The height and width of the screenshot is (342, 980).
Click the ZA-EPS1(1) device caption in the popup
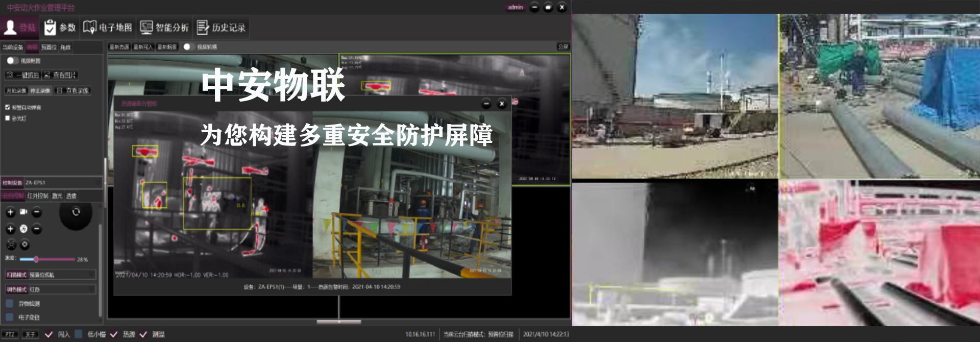pyautogui.click(x=322, y=287)
